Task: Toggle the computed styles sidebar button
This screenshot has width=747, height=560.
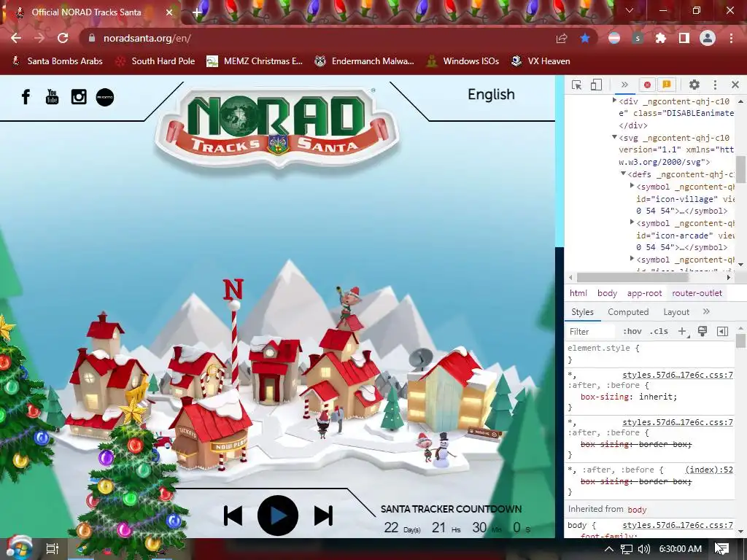Action: coord(722,332)
